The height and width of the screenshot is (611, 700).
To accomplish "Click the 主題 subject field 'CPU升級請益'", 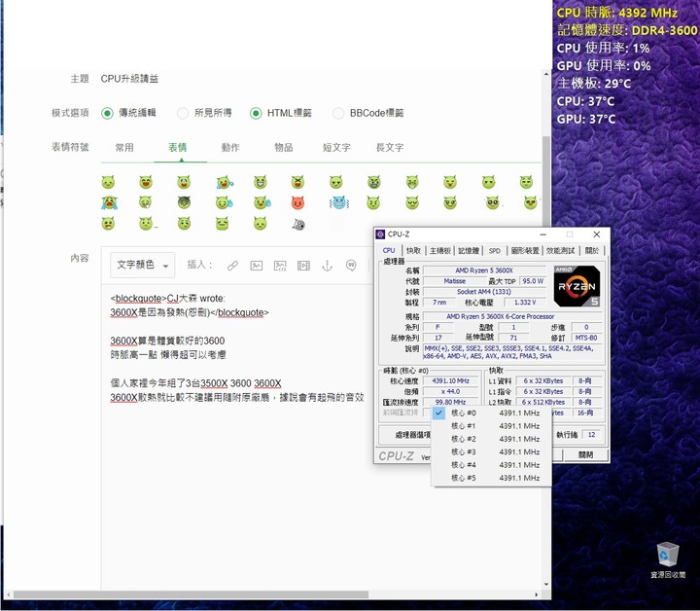I will point(129,79).
